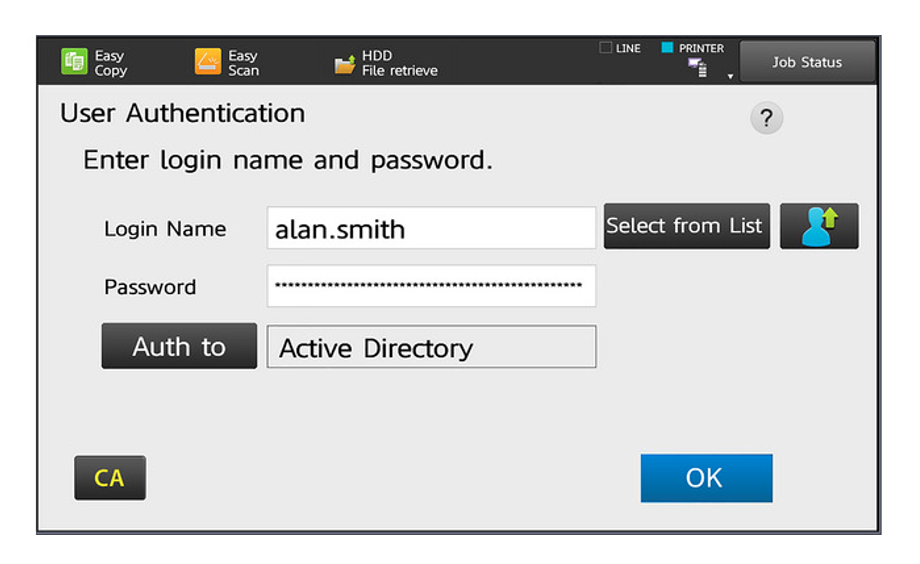Expand the small status dropdown arrow
Viewport: 920px width, 564px height.
(730, 76)
